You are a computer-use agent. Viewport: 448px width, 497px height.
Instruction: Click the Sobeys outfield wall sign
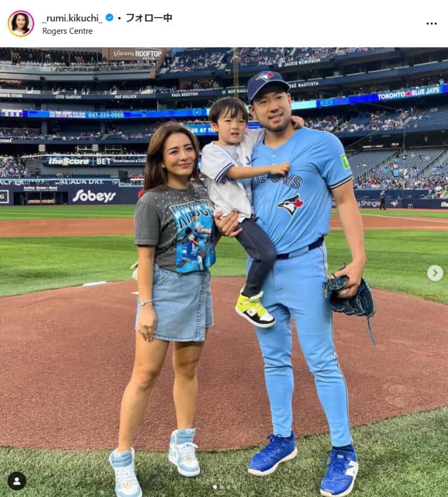pyautogui.click(x=94, y=196)
